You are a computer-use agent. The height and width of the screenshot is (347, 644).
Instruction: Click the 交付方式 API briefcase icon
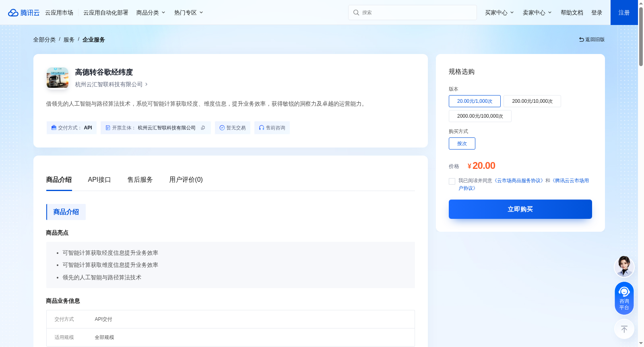[x=54, y=128]
